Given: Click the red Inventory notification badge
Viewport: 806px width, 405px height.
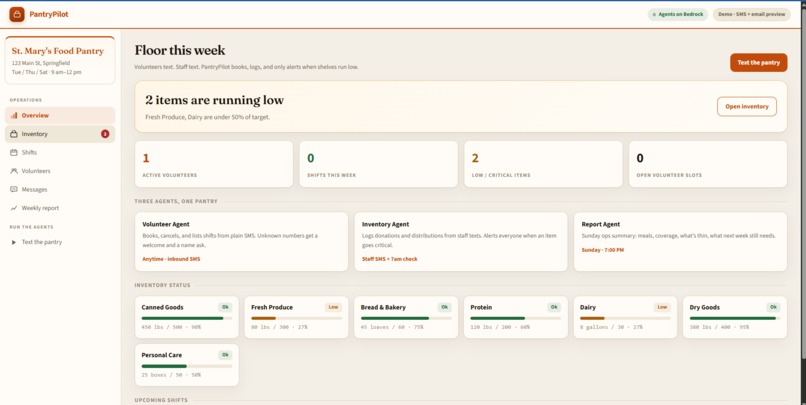Looking at the screenshot, I should (105, 134).
